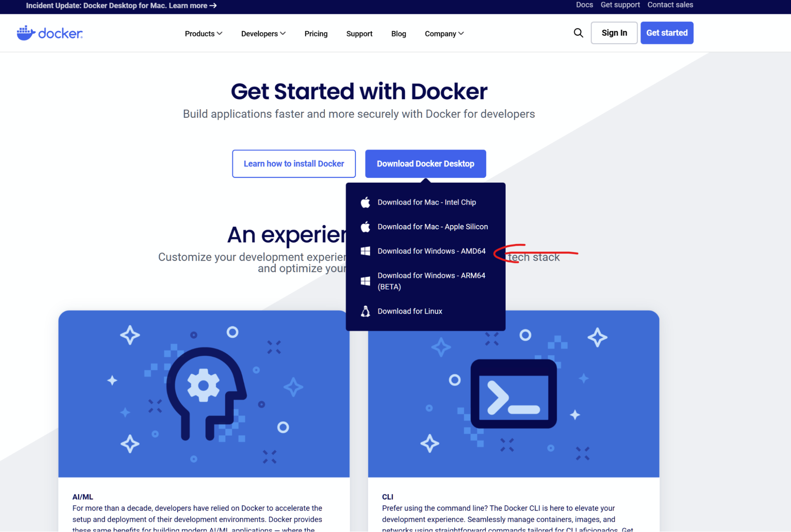The image size is (791, 532).
Task: Click the Get Started with Docker heading
Action: point(359,91)
